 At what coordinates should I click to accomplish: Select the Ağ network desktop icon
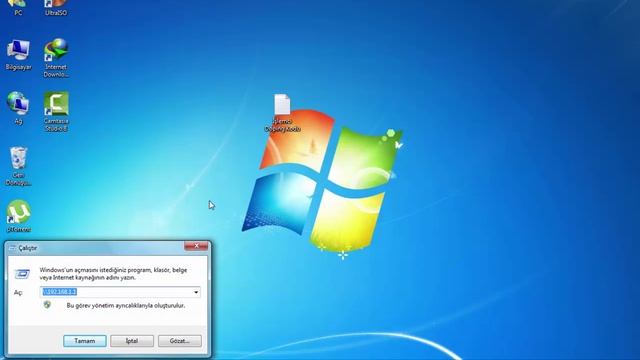(18, 108)
